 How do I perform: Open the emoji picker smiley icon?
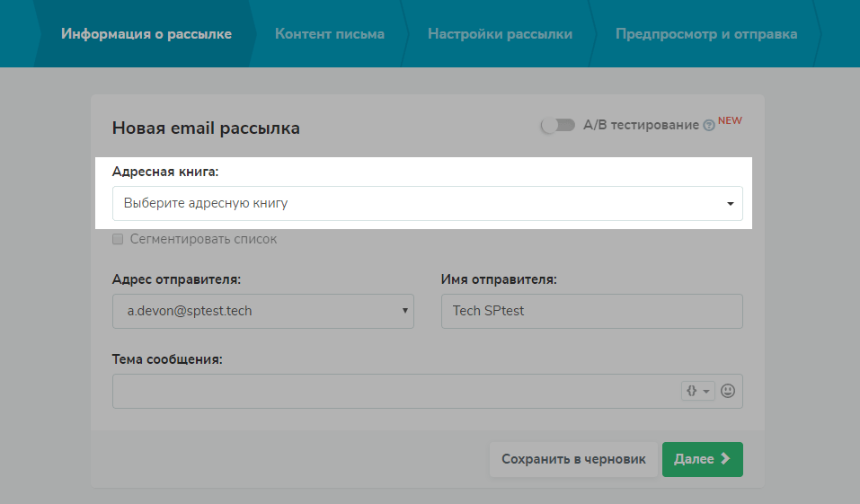click(729, 391)
